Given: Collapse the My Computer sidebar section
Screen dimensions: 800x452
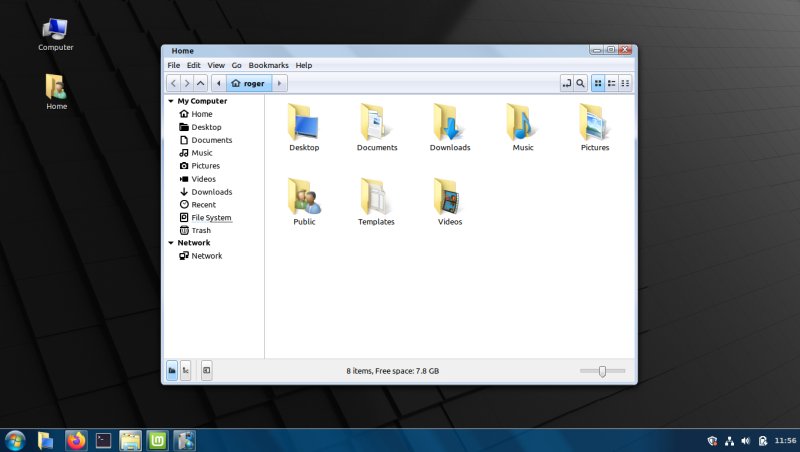Looking at the screenshot, I should point(171,101).
